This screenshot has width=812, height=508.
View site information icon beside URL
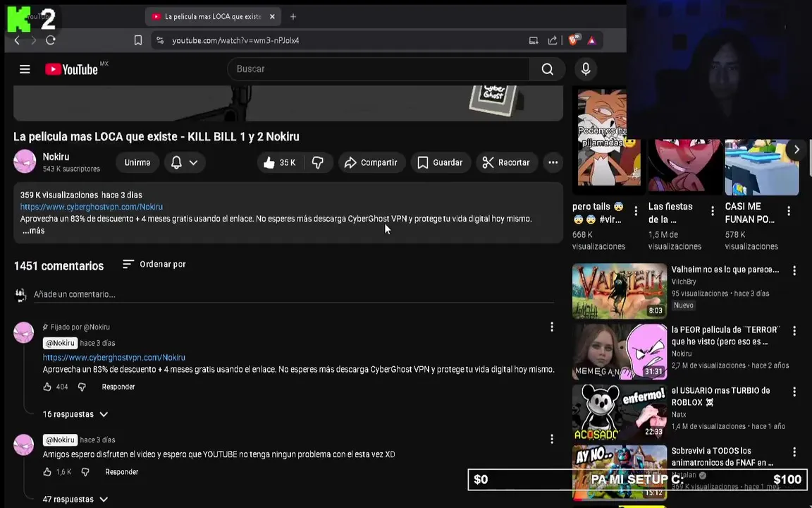point(160,40)
